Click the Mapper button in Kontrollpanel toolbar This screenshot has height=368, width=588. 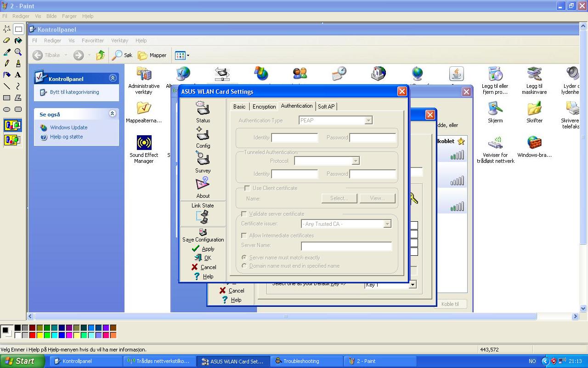[x=153, y=55]
